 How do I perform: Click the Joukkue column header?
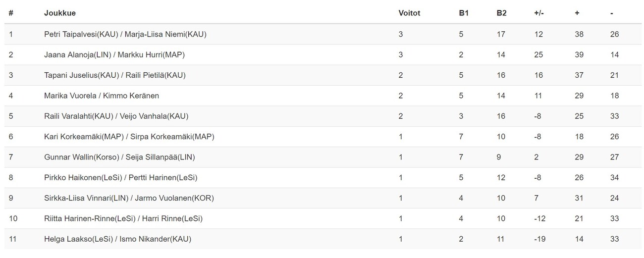coord(59,13)
